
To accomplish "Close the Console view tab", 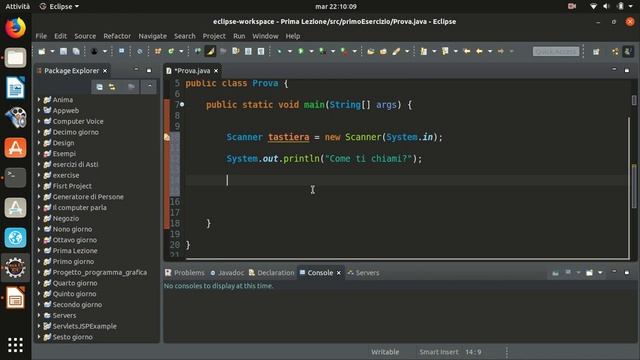I will click(339, 273).
